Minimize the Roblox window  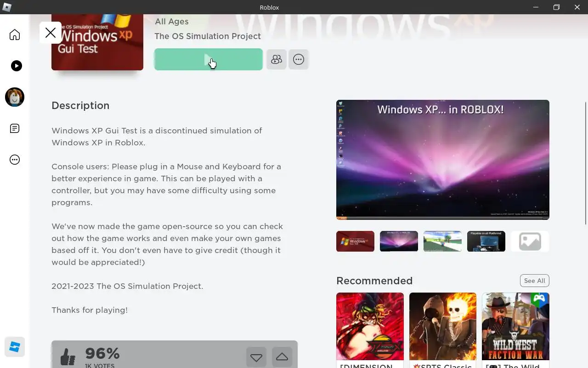pos(536,7)
